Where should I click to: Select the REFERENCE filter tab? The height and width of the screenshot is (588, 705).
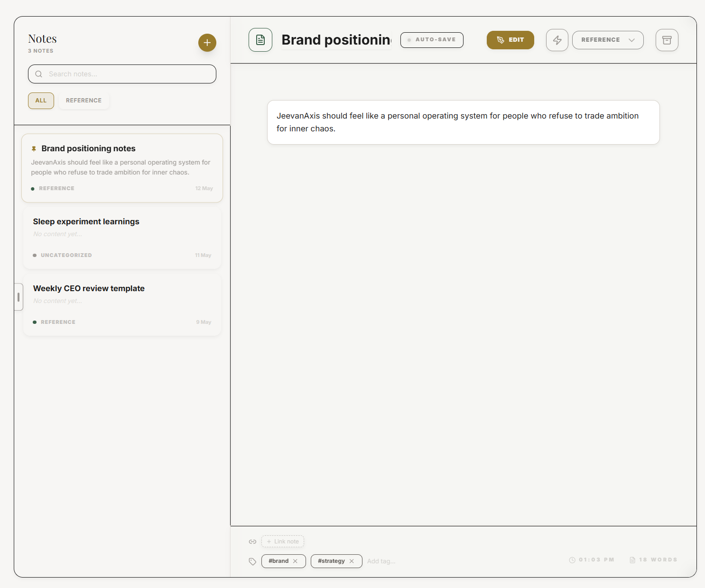83,101
